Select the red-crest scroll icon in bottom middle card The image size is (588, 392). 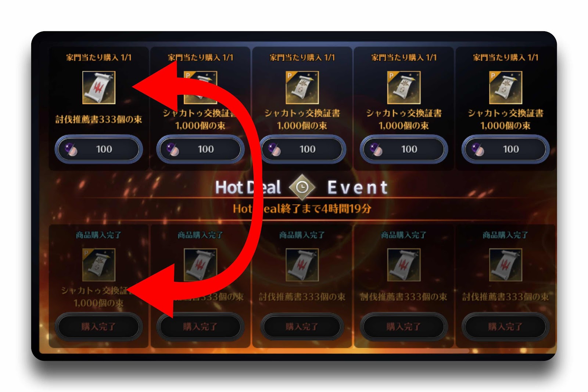coord(302,265)
